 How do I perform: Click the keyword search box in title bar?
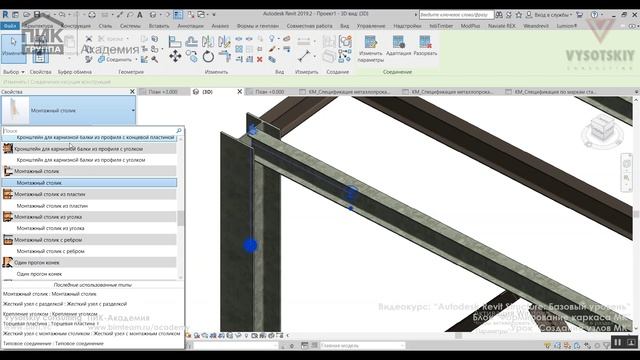456,15
